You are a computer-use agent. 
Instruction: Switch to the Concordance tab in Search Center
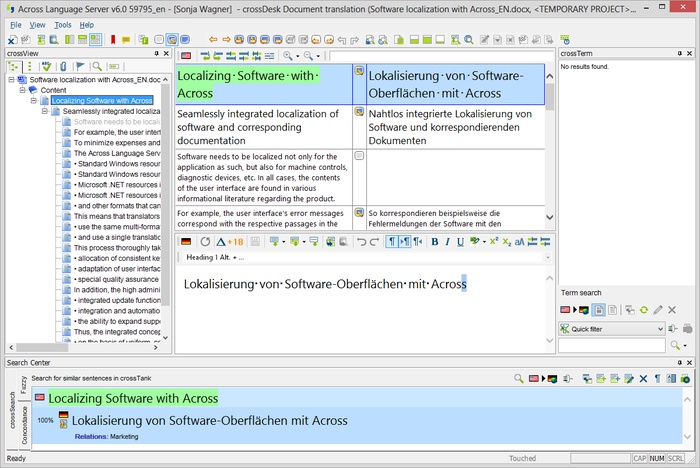point(24,425)
